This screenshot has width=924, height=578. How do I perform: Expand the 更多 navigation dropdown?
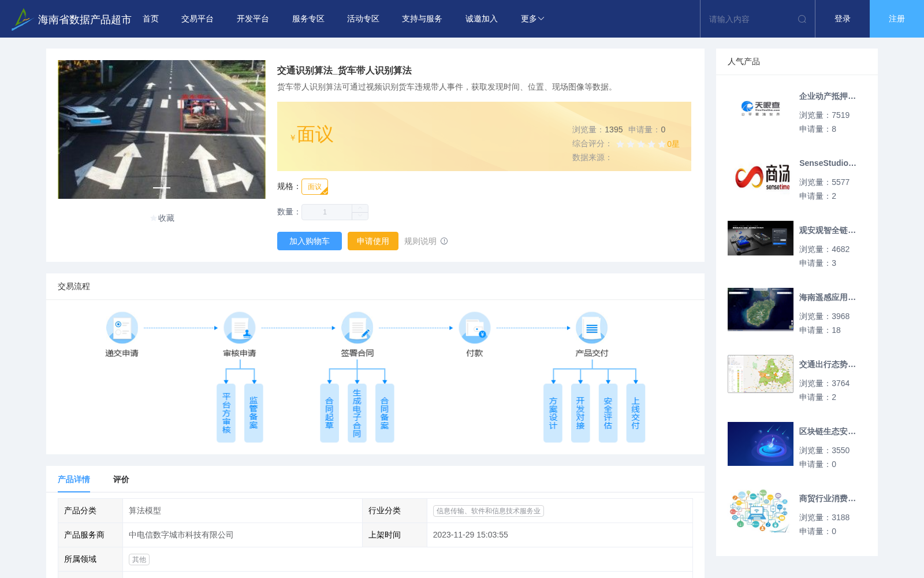532,19
